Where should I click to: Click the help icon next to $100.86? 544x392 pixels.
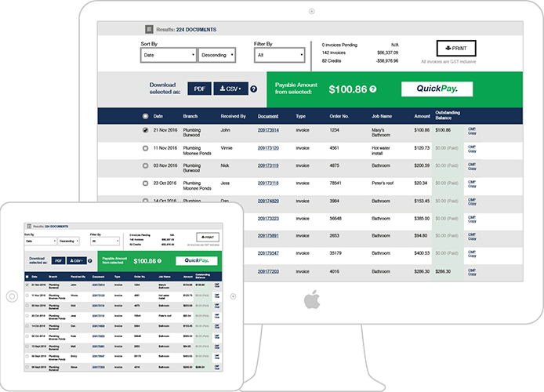tap(372, 89)
